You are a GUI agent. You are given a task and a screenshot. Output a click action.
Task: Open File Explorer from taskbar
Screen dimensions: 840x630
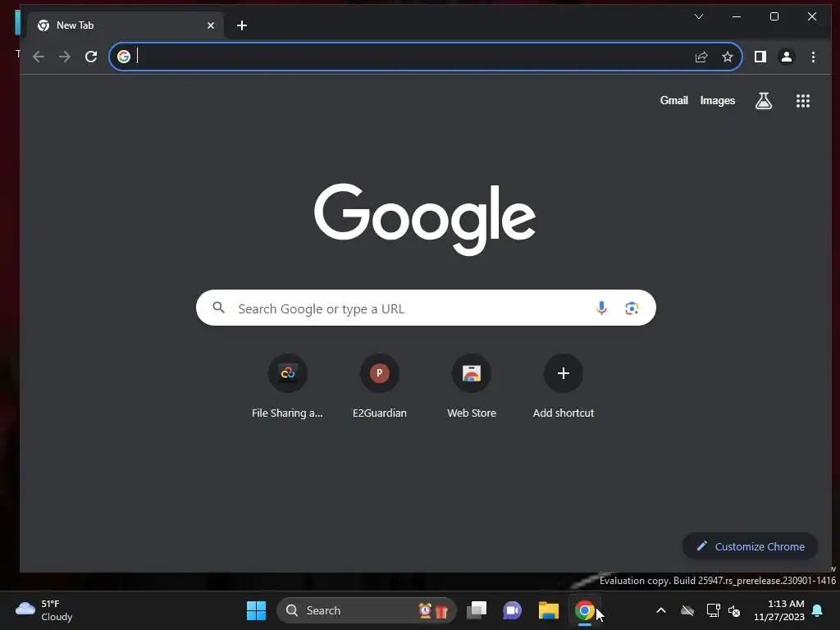pyautogui.click(x=549, y=610)
